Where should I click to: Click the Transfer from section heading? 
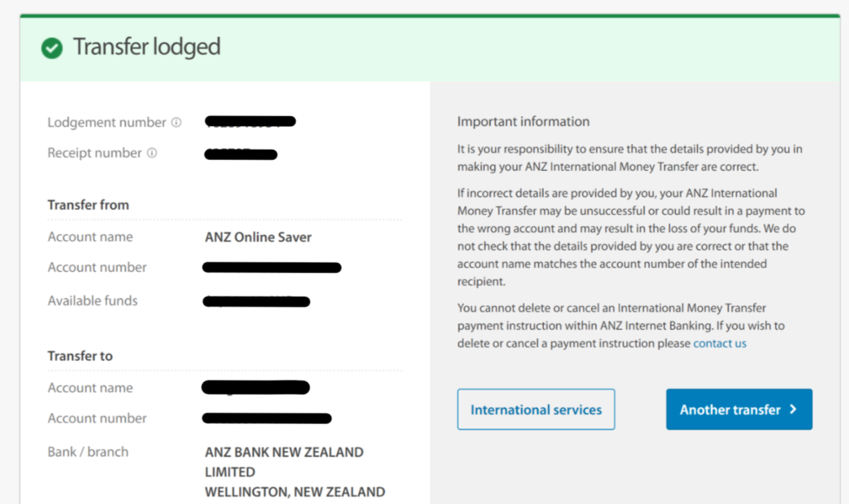[88, 205]
